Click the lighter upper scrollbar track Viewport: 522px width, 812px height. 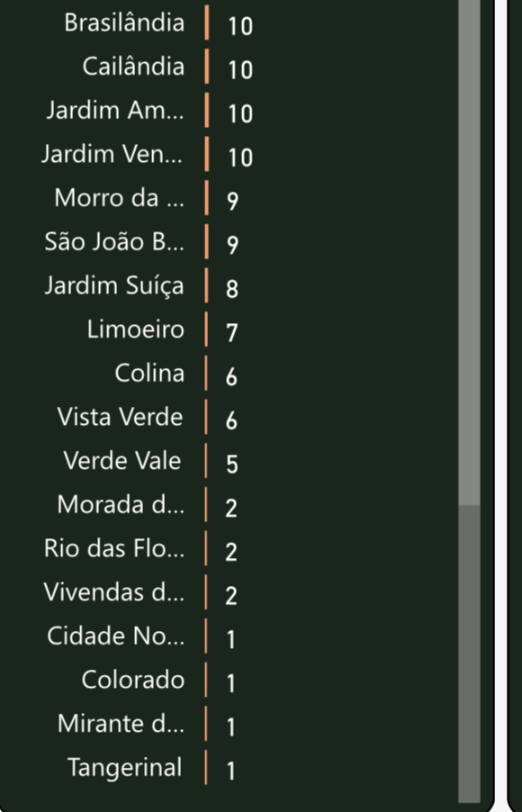click(469, 252)
